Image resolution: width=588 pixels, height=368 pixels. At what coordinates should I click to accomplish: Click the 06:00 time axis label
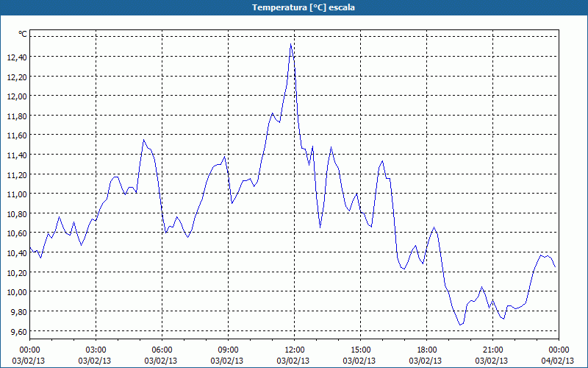coord(162,350)
